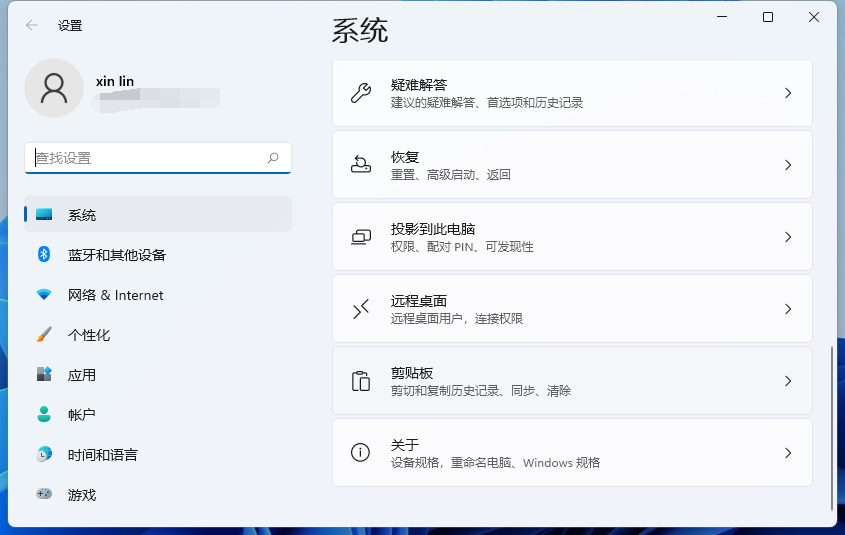The image size is (845, 535).
Task: Click the 剪贴板 clipboard icon
Action: click(361, 381)
